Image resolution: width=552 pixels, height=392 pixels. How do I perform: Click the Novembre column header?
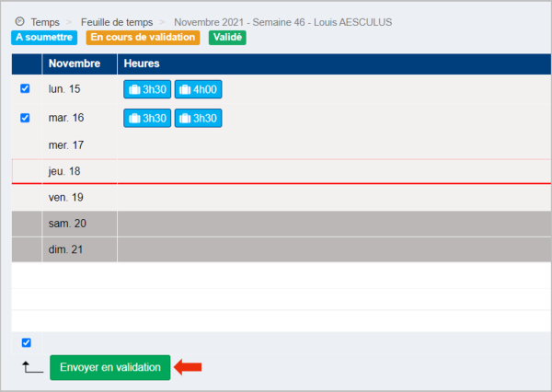[x=74, y=63]
